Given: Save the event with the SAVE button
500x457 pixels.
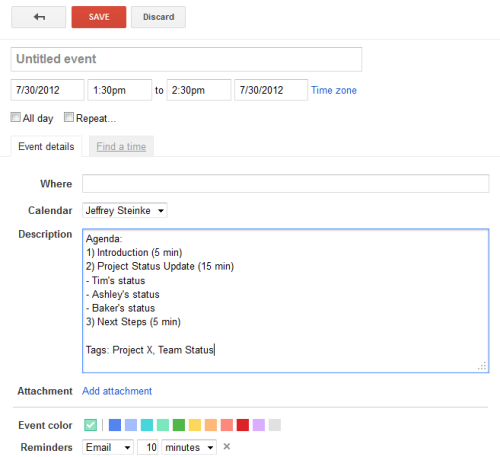Looking at the screenshot, I should point(99,17).
